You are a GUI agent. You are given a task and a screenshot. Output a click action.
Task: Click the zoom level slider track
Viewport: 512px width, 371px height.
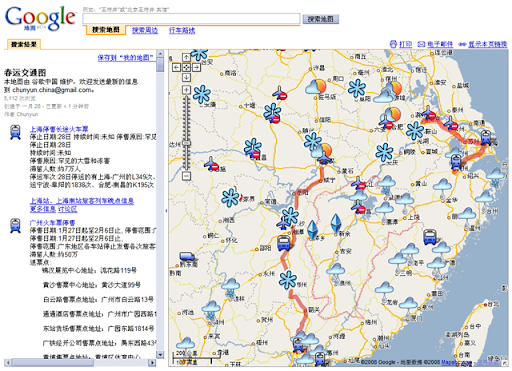tap(186, 133)
